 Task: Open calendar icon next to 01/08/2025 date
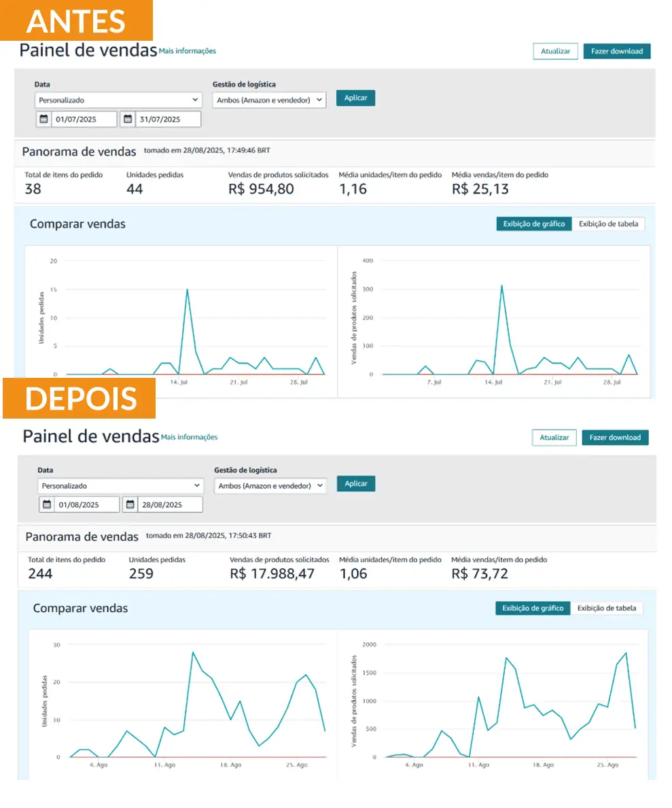tap(46, 505)
